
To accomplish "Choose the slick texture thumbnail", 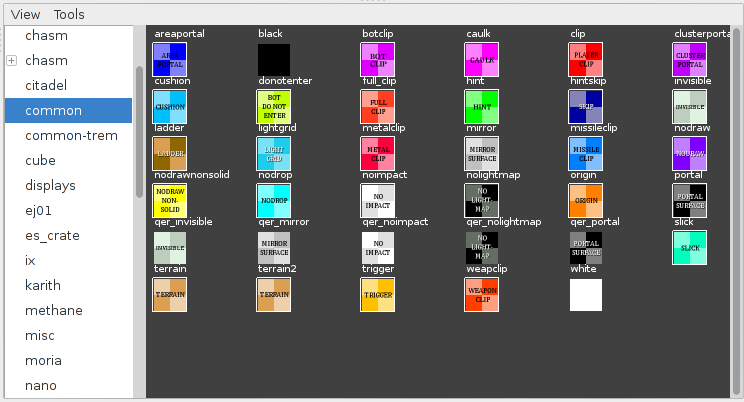I will [690, 247].
